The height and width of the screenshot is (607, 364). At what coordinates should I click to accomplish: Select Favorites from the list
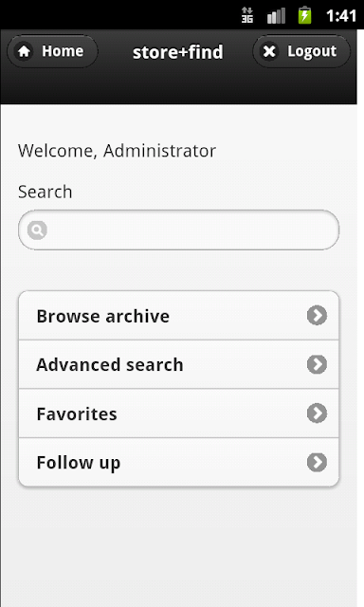click(179, 414)
